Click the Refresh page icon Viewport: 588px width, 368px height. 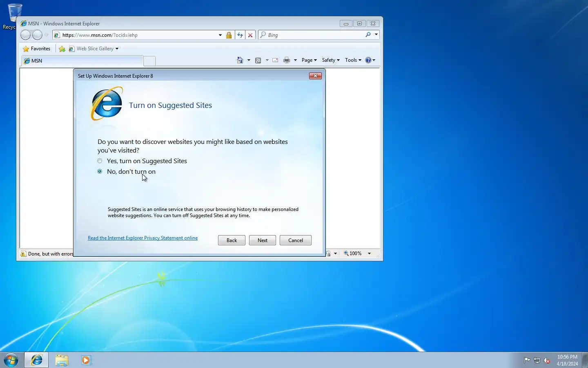point(240,35)
